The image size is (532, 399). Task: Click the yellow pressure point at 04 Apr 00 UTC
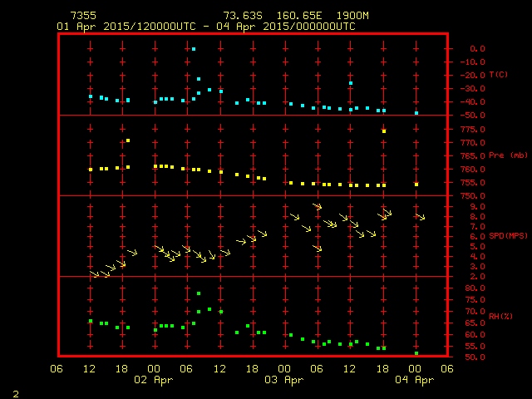click(416, 185)
